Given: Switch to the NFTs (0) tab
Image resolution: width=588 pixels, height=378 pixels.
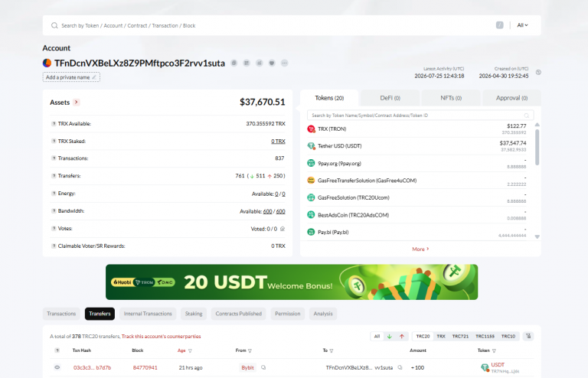Looking at the screenshot, I should pos(451,98).
